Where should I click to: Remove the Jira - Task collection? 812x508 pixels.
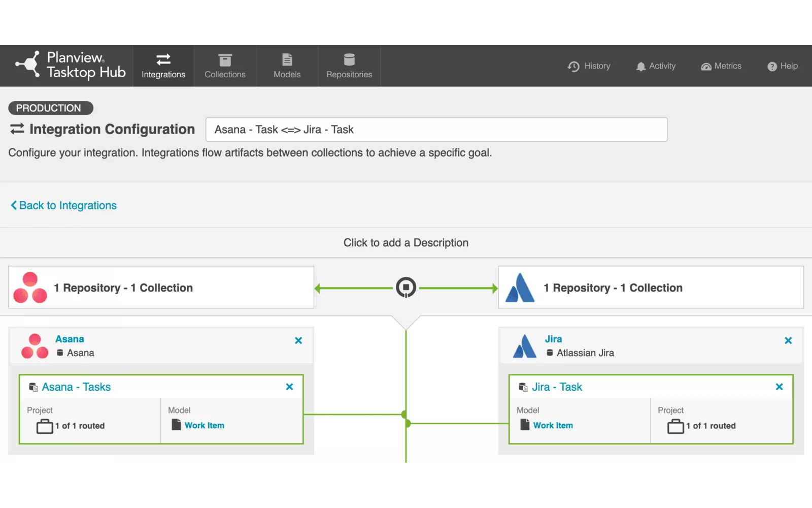[x=779, y=387]
